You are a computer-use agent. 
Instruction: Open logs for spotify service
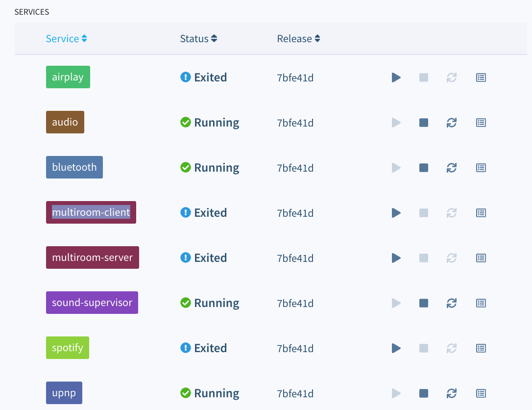pyautogui.click(x=481, y=348)
